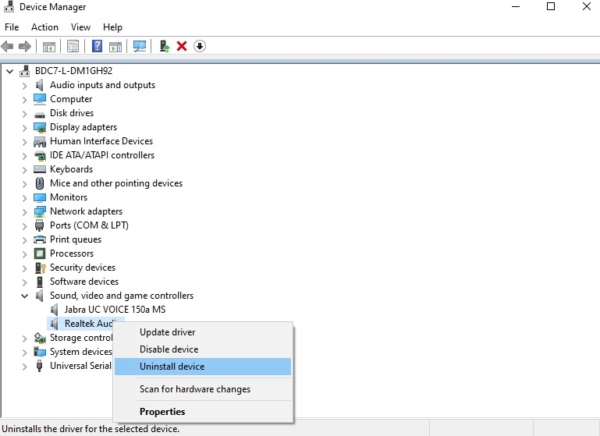The width and height of the screenshot is (600, 436).
Task: Open the Help menu
Action: click(x=112, y=27)
